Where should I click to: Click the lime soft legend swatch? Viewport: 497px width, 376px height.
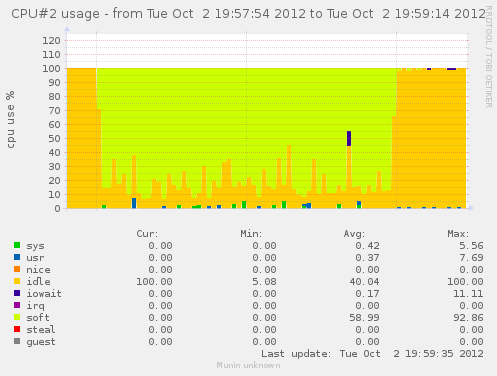coord(17,317)
